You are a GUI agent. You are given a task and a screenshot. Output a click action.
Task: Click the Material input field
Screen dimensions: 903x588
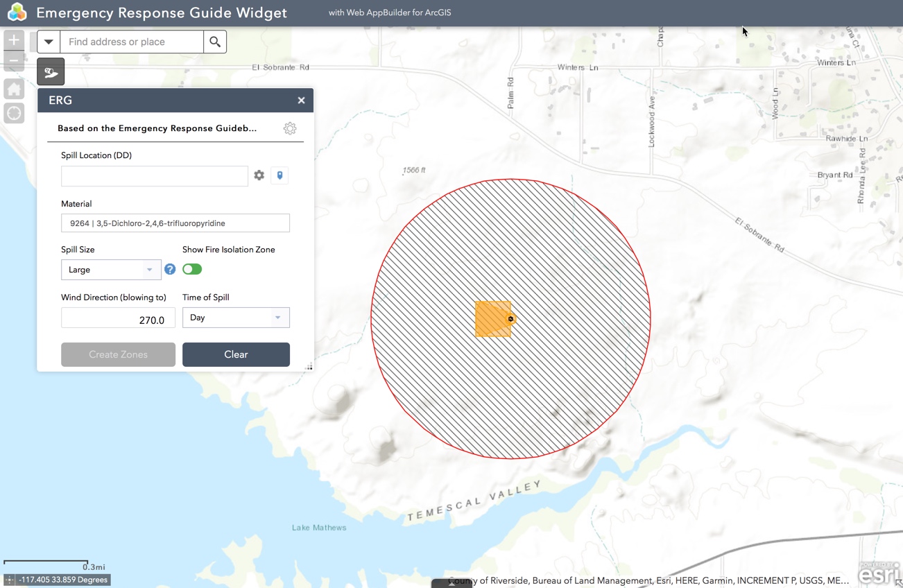[x=175, y=223]
